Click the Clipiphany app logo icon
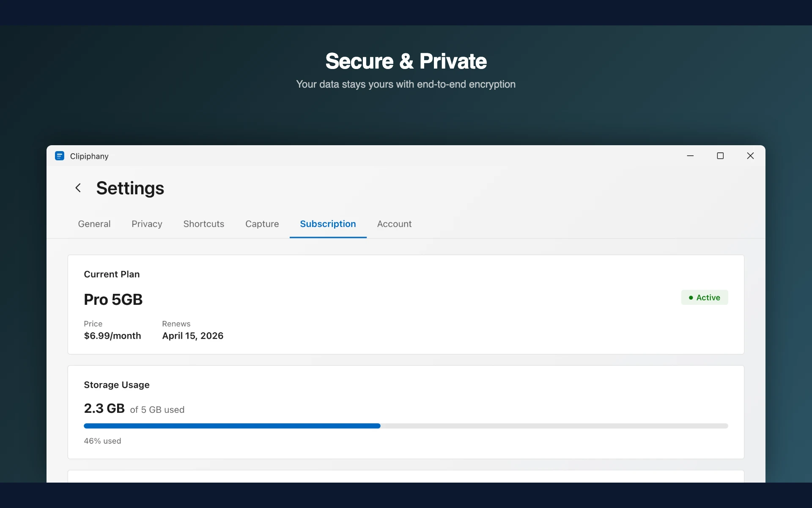The width and height of the screenshot is (812, 508). [x=60, y=156]
